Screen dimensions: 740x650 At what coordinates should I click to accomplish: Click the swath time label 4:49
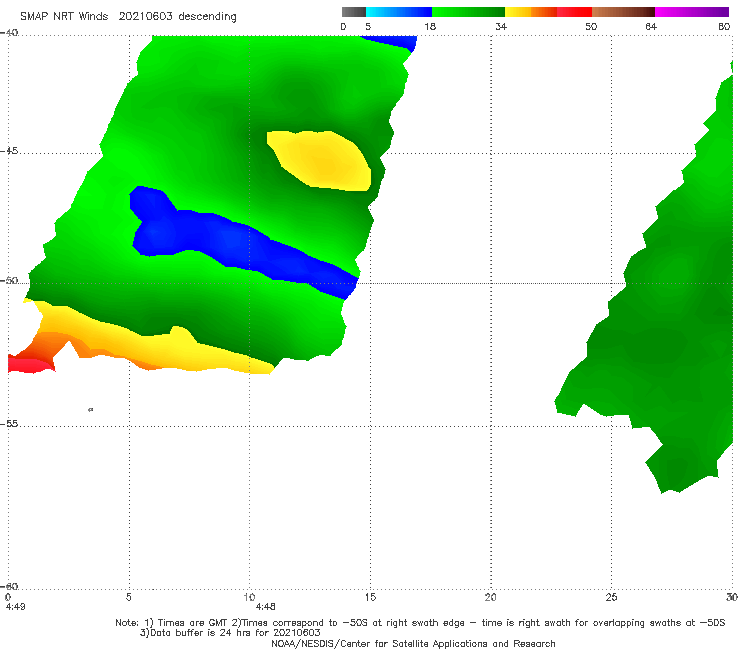coord(15,607)
